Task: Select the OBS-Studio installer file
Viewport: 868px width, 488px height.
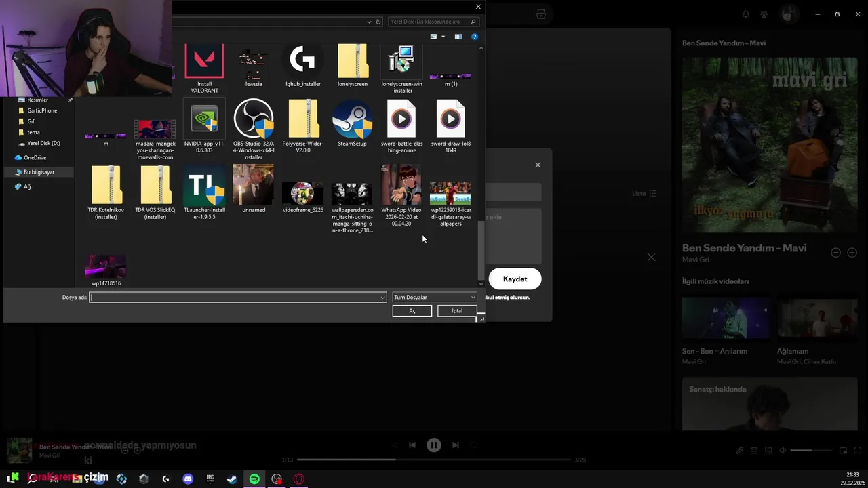Action: [x=254, y=129]
